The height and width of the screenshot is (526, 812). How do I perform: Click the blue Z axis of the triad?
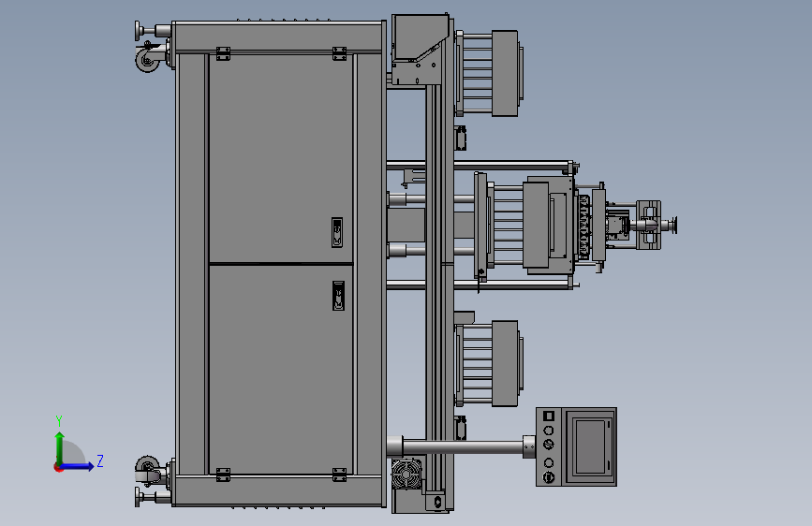[79, 466]
